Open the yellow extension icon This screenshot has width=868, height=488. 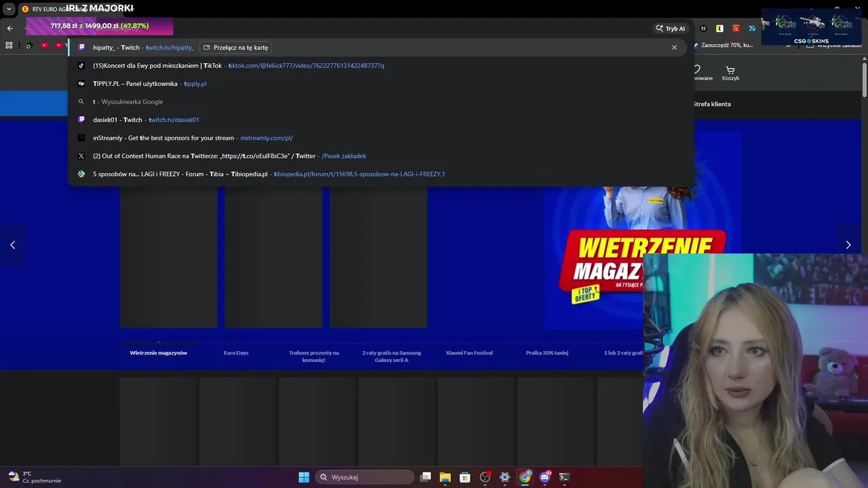(x=719, y=28)
